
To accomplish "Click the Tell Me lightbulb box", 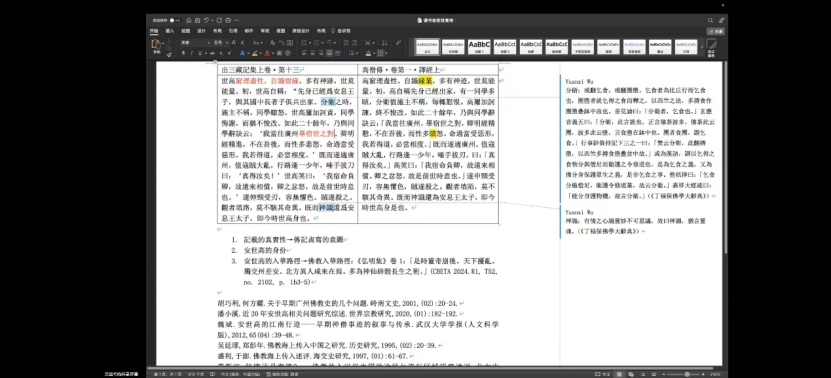I will click(341, 31).
